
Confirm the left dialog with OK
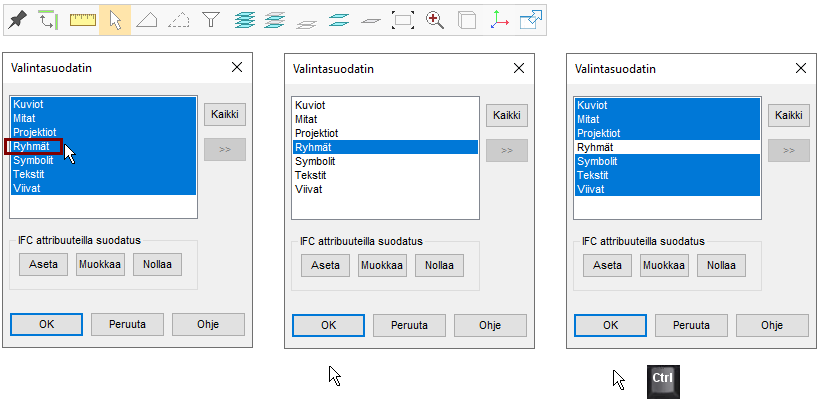tap(46, 325)
